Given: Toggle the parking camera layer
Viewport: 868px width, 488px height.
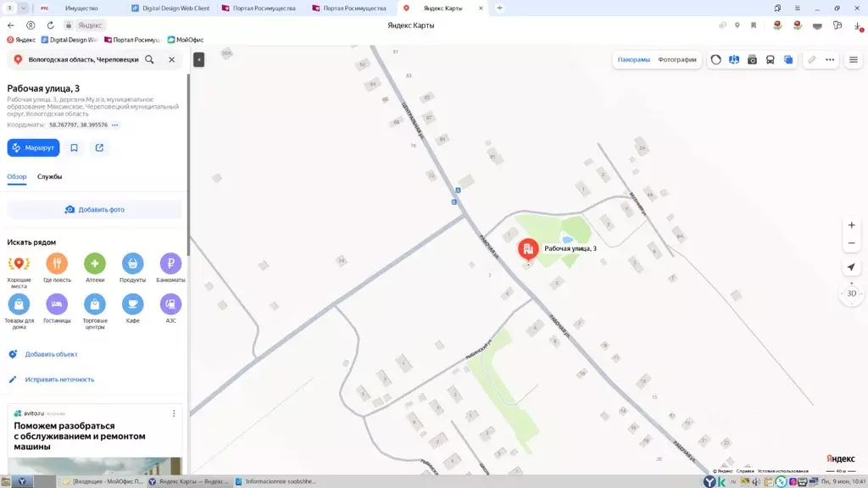Looking at the screenshot, I should (x=753, y=60).
